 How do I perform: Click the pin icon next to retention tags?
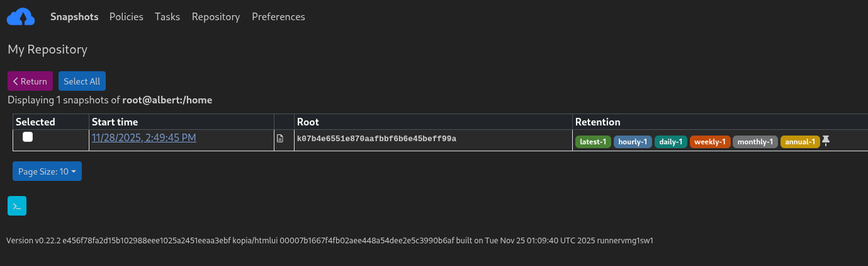[x=826, y=141]
